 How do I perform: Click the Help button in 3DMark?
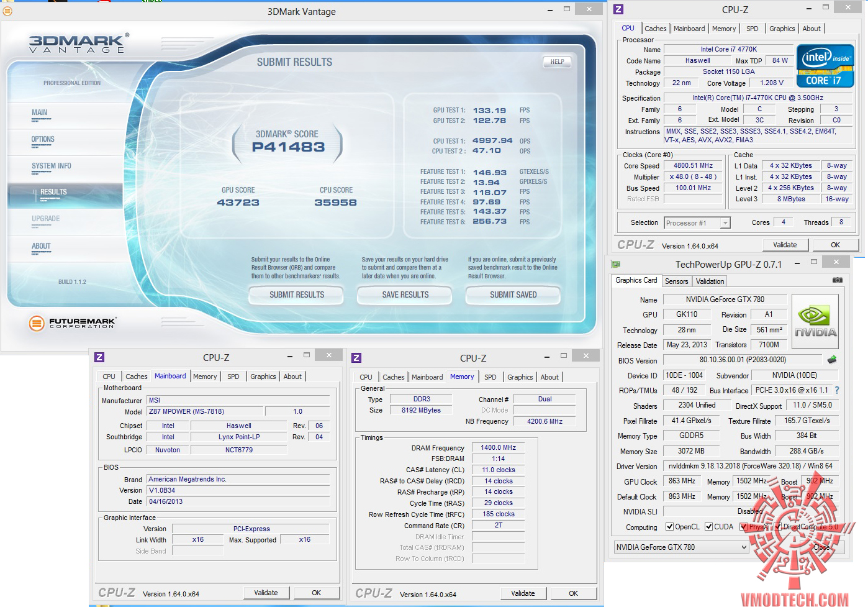(557, 62)
